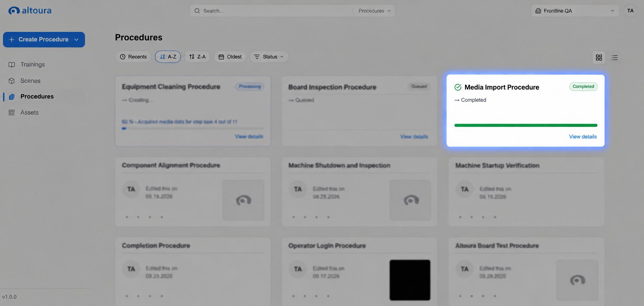
Task: Click the search magnifier icon
Action: [x=197, y=11]
